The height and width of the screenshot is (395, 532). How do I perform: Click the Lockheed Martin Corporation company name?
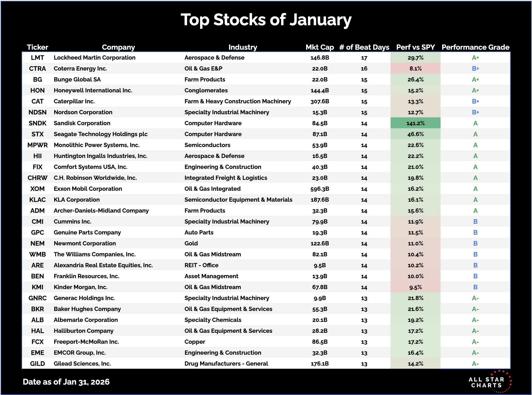95,58
